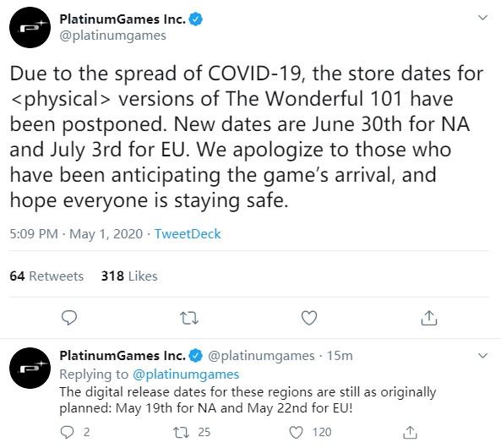The width and height of the screenshot is (501, 448).
Task: Click PlatinumGames profile avatar on main tweet
Action: coord(30,28)
